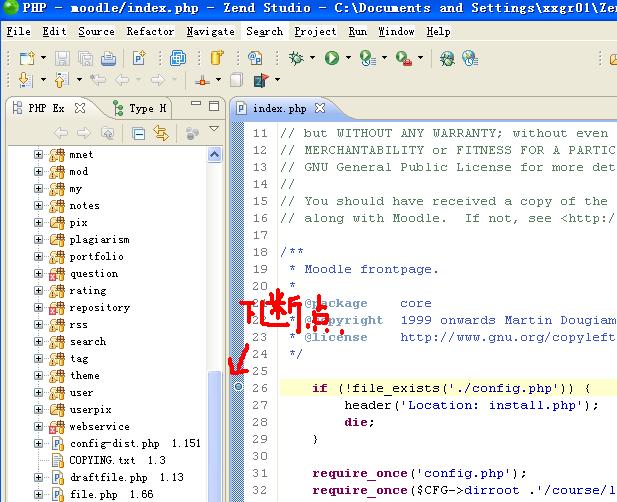Screen dimensions: 617x502
Task: Close the PHP Ex view tab
Action: (80, 108)
